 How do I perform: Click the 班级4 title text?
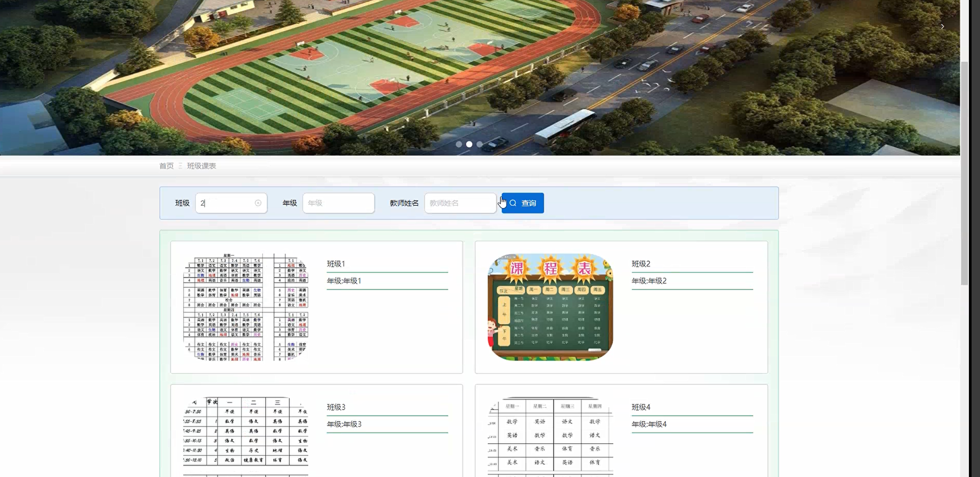(641, 407)
